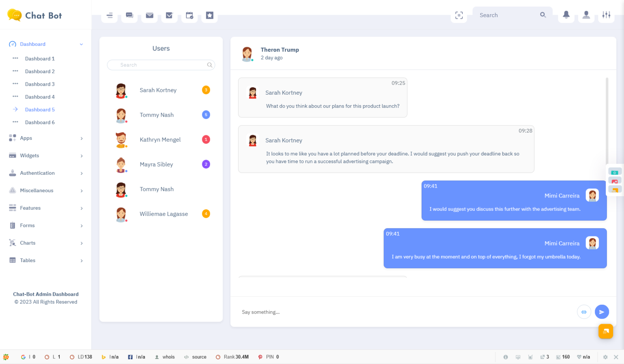624x364 pixels.
Task: Select Dashboard 3 in the sidebar menu
Action: tap(40, 84)
